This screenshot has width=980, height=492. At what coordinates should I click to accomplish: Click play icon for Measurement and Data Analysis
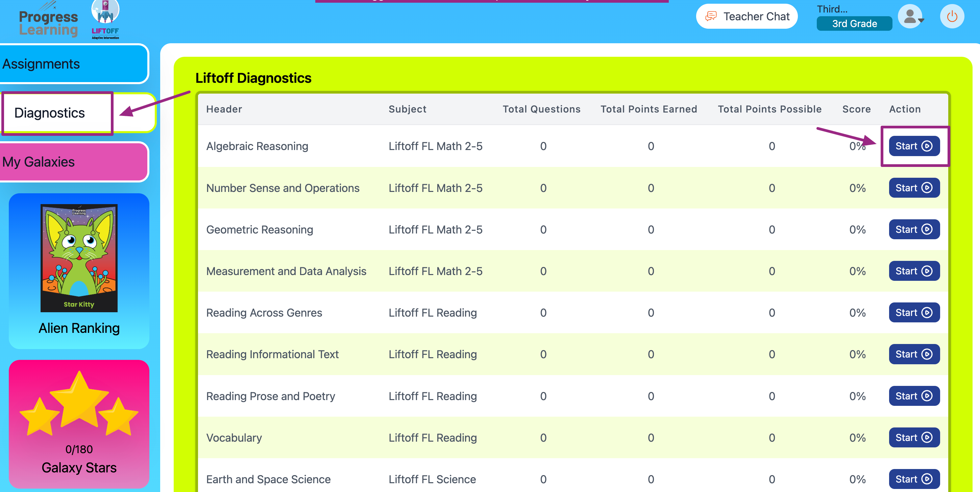[927, 271]
